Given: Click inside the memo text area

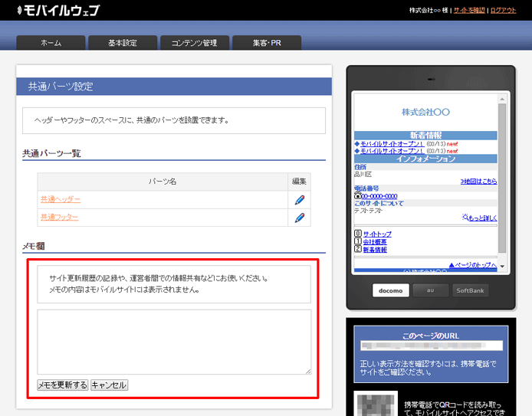Looking at the screenshot, I should pos(174,342).
